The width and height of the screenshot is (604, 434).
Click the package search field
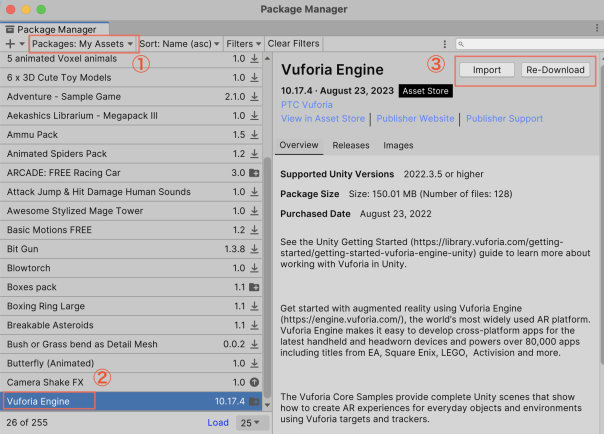[530, 44]
